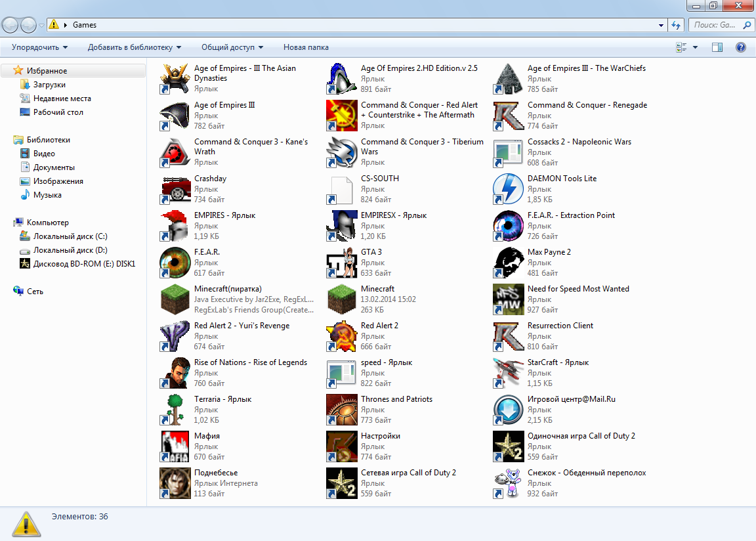The image size is (756, 541).
Task: Select the Red Alert 2 Yuri's Revenge icon
Action: (x=175, y=336)
